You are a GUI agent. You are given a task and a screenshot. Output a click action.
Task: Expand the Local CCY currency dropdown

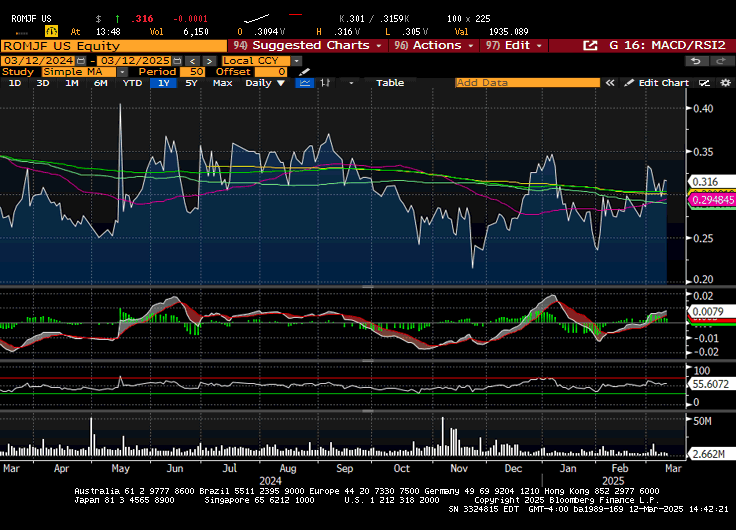(x=296, y=61)
